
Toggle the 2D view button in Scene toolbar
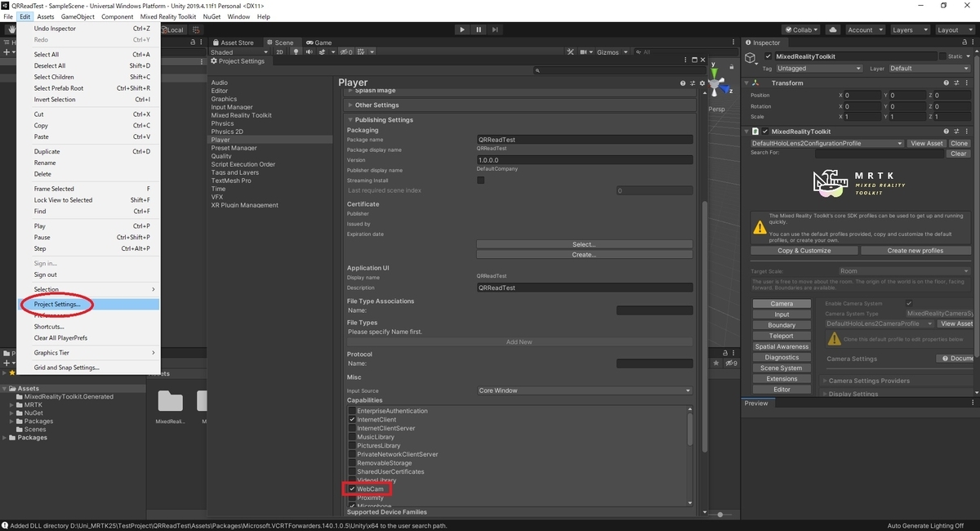pyautogui.click(x=279, y=52)
